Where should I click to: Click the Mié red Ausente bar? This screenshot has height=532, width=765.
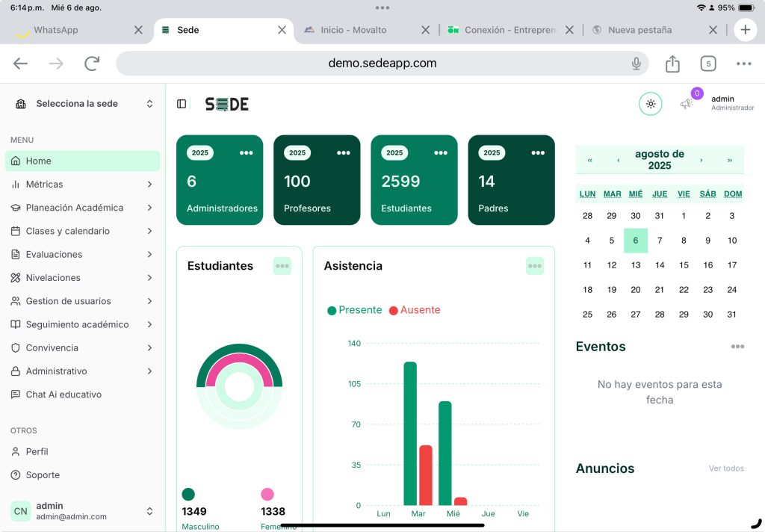[x=460, y=501]
